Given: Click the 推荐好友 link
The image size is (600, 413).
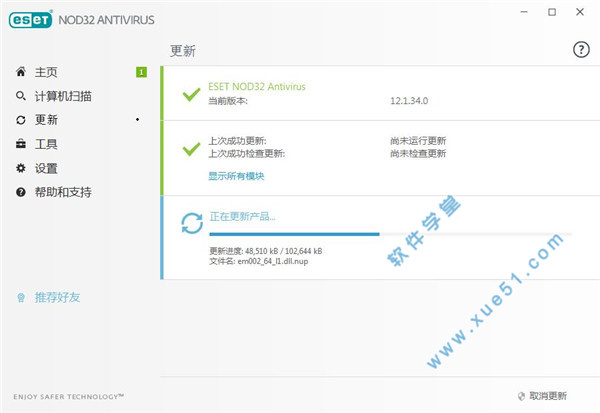Looking at the screenshot, I should pyautogui.click(x=57, y=297).
